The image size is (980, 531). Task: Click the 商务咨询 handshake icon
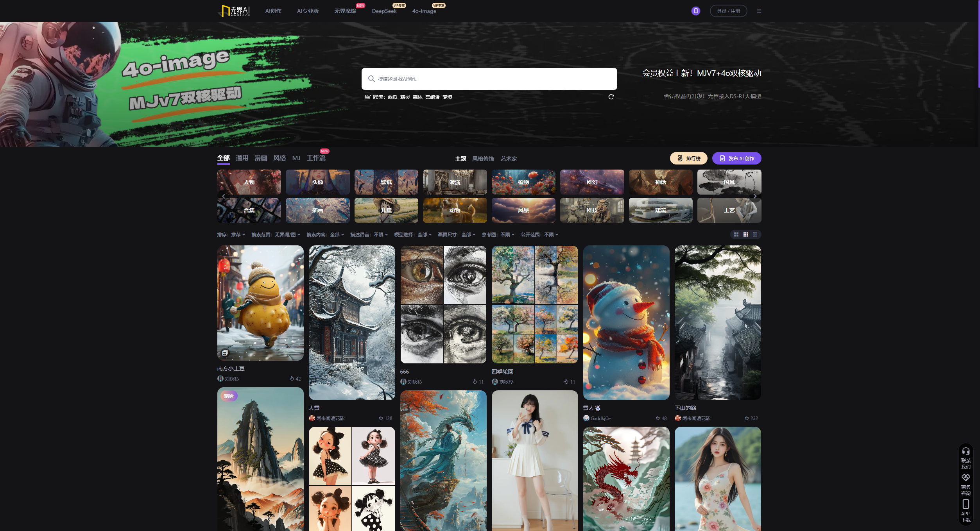pos(966,478)
